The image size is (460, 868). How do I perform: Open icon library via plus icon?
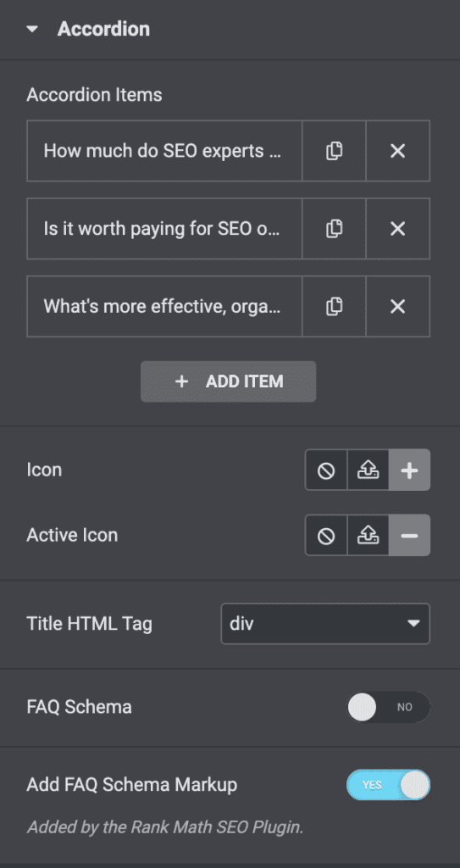click(409, 470)
